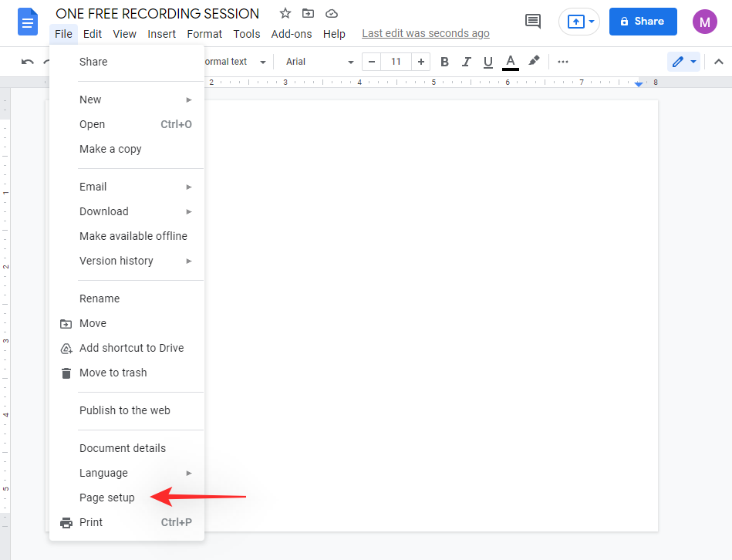Open the 'Last edit was seconds ago' link
Screen dimensions: 732x560
[426, 33]
